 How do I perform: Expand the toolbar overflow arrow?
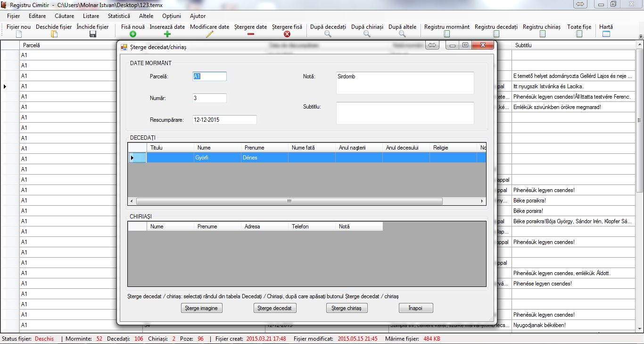[x=640, y=36]
